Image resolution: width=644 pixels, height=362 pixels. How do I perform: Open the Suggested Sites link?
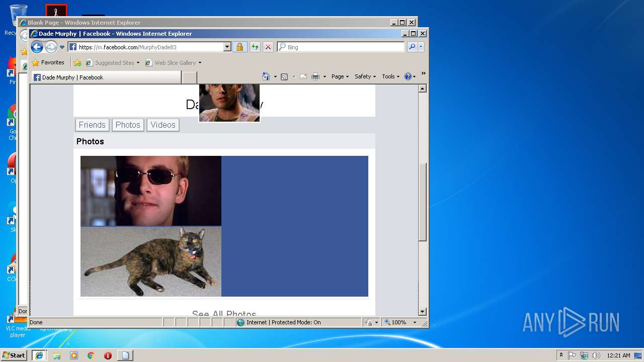pyautogui.click(x=110, y=63)
